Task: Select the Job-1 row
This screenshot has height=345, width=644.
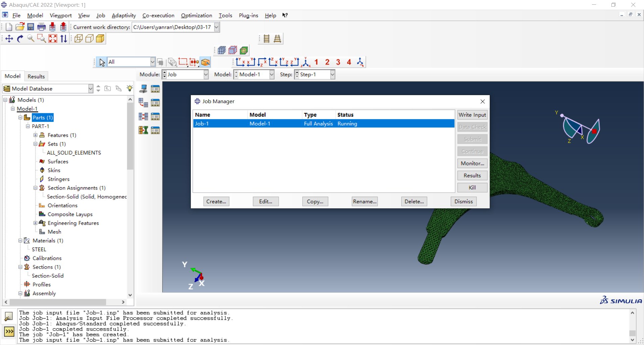Action: tap(324, 124)
